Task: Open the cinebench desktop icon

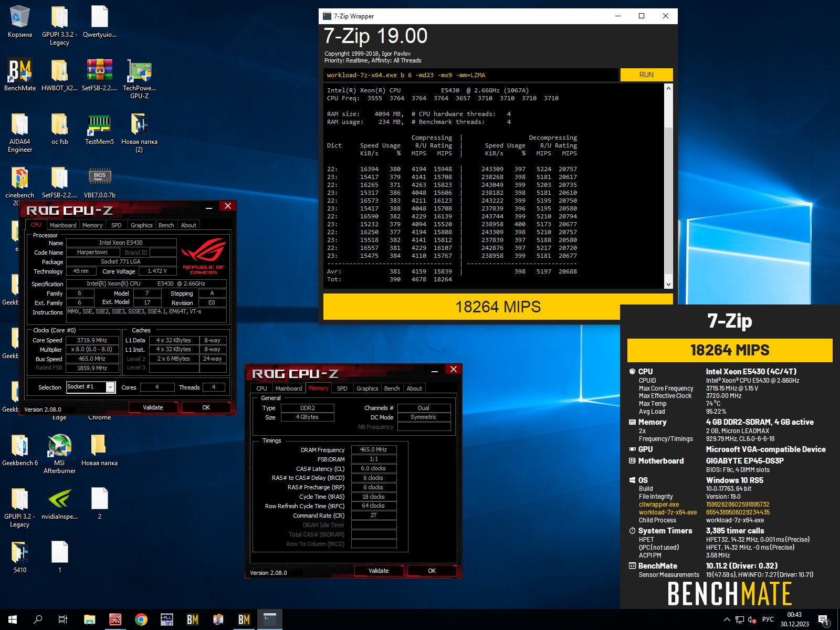Action: 20,182
